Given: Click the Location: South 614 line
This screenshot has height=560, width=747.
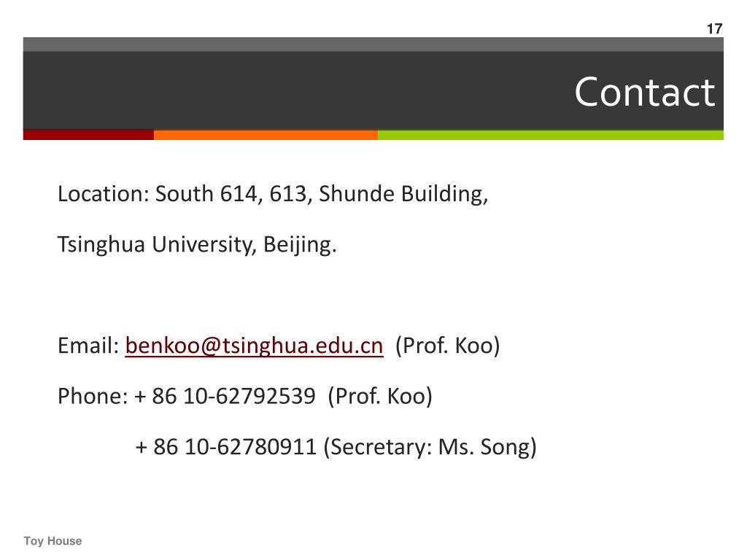Looking at the screenshot, I should (273, 194).
